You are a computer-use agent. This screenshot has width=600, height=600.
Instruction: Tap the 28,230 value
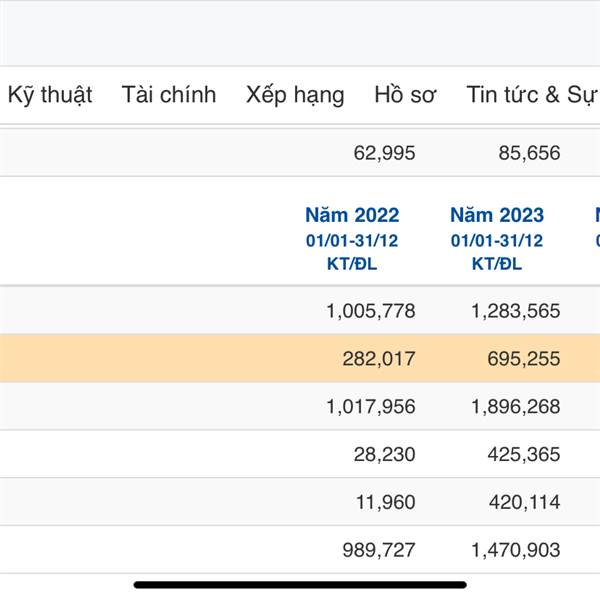tap(384, 454)
